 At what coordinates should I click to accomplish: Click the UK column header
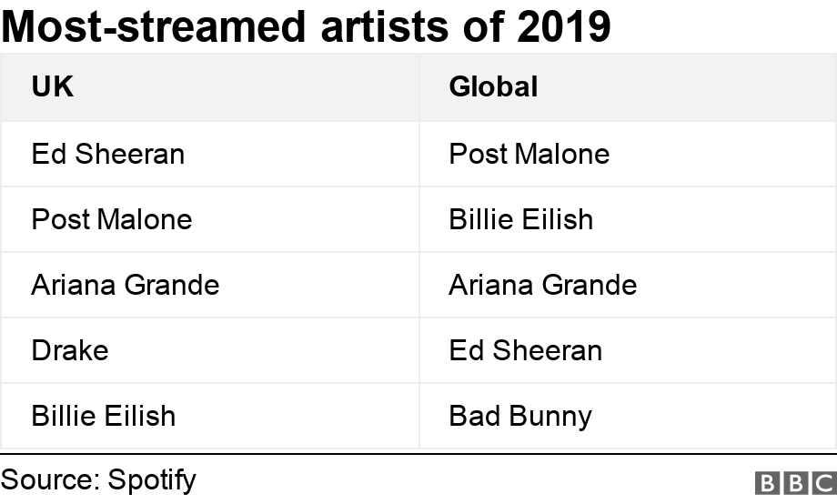pos(53,86)
